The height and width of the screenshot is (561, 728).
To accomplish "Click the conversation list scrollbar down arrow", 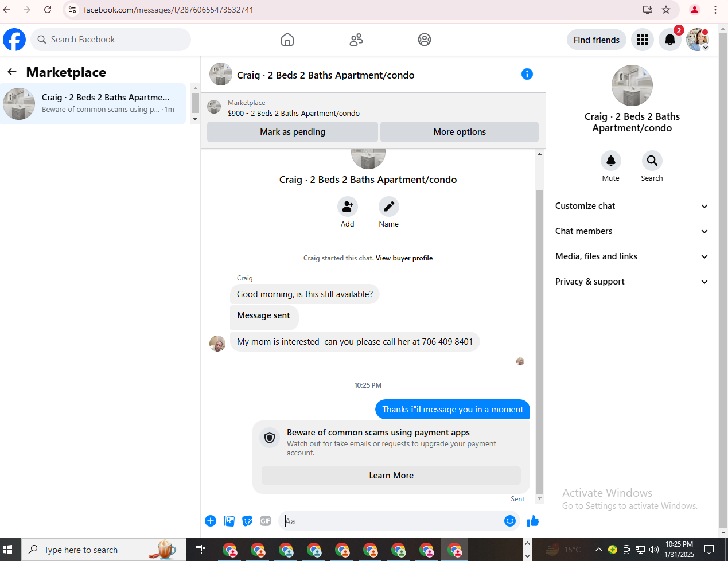I will click(x=195, y=119).
